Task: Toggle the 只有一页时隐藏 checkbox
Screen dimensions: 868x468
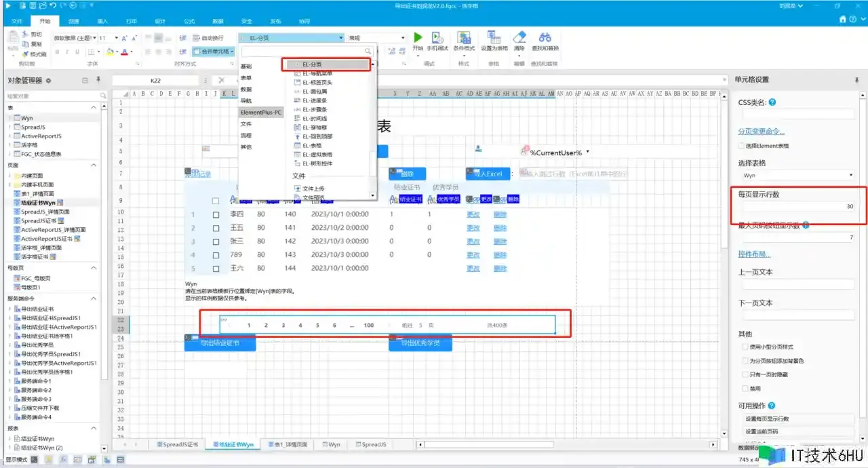Action: pos(745,374)
